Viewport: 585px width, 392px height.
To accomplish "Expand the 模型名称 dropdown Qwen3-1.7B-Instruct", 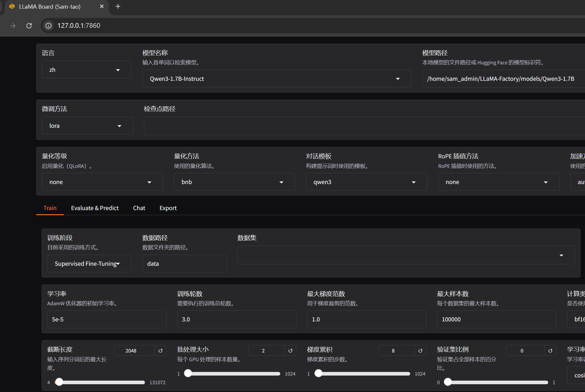I will tap(277, 79).
